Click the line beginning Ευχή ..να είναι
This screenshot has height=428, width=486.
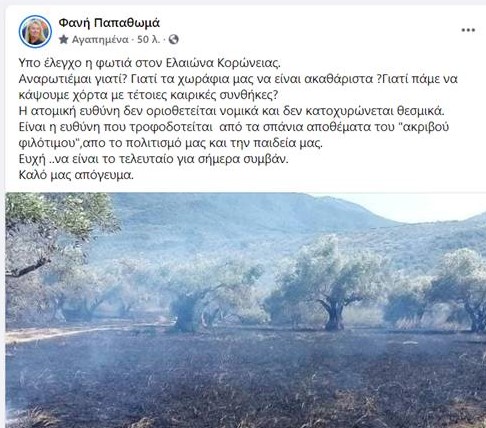tap(153, 159)
